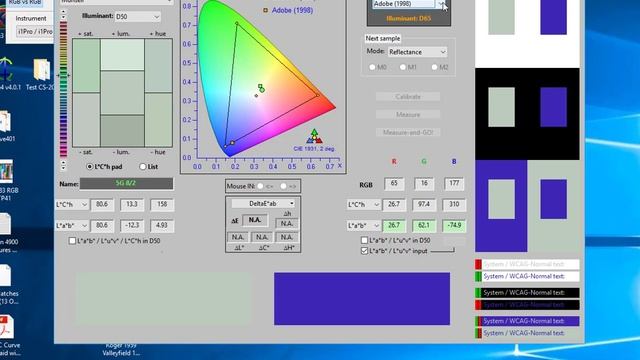Image resolution: width=640 pixels, height=360 pixels.
Task: Click the Adobe (1998) legend square marker
Action: (265, 10)
